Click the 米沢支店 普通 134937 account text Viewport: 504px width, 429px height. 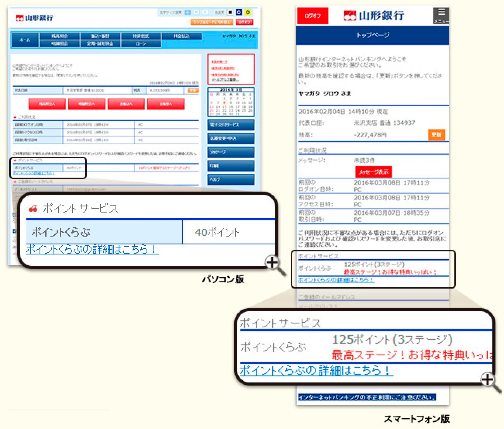click(384, 123)
